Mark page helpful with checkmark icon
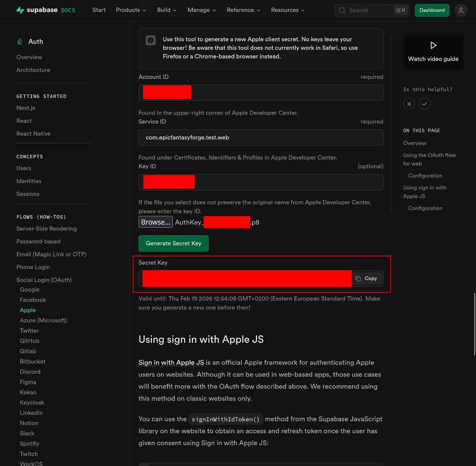Screen dimensions: 476x466 [x=424, y=104]
